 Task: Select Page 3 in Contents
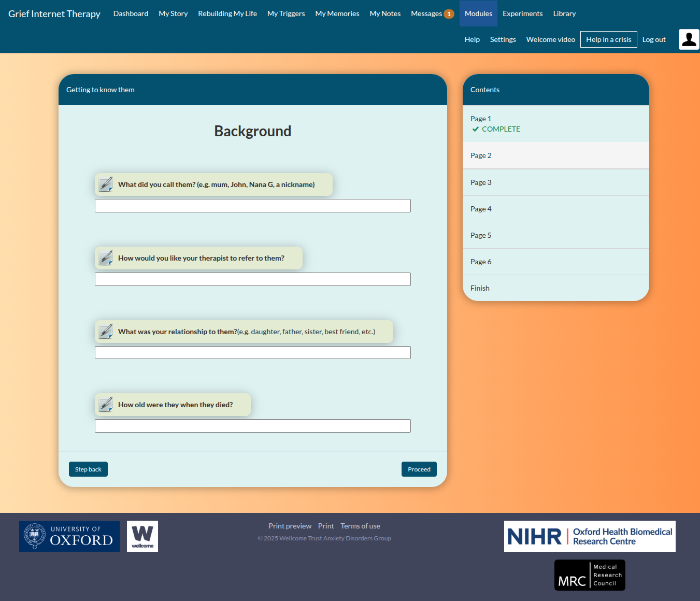[x=481, y=182]
